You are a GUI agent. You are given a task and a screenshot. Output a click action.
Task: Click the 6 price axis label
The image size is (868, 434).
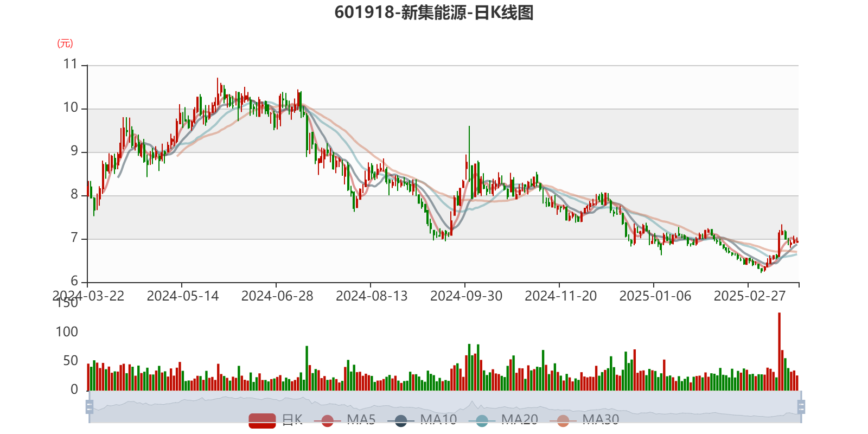tap(74, 282)
